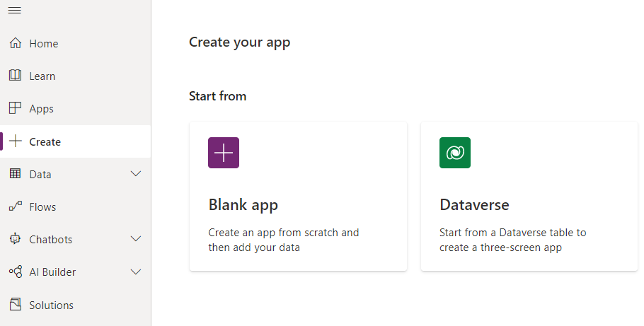Click the green Dataverse logo icon
The height and width of the screenshot is (326, 644).
coord(455,153)
